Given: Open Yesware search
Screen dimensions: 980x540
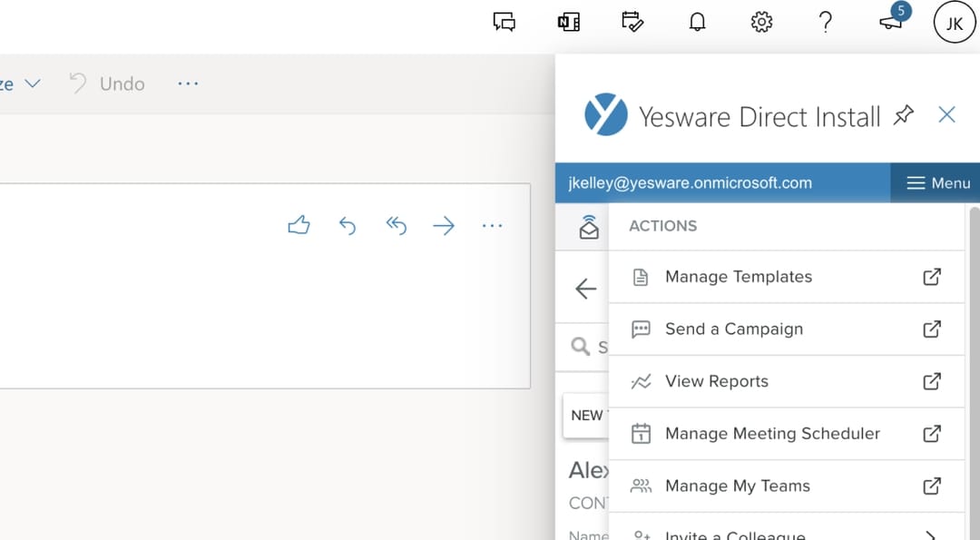Looking at the screenshot, I should pos(581,347).
